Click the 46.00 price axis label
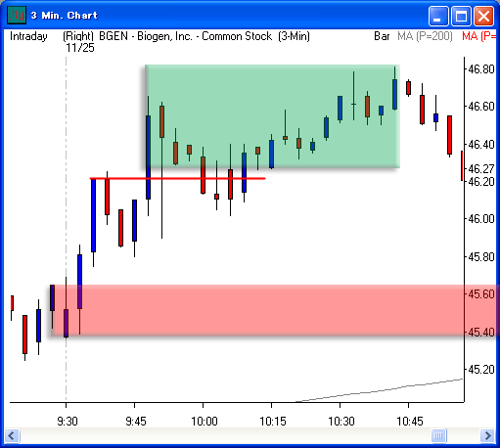This screenshot has height=448, width=500. (x=481, y=219)
